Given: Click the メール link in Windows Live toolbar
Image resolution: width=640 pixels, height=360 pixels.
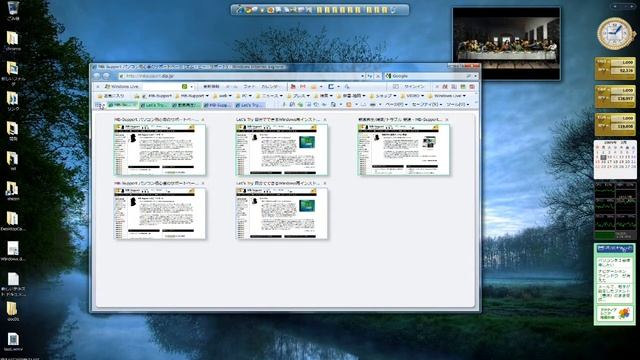Looking at the screenshot, I should coord(231,87).
